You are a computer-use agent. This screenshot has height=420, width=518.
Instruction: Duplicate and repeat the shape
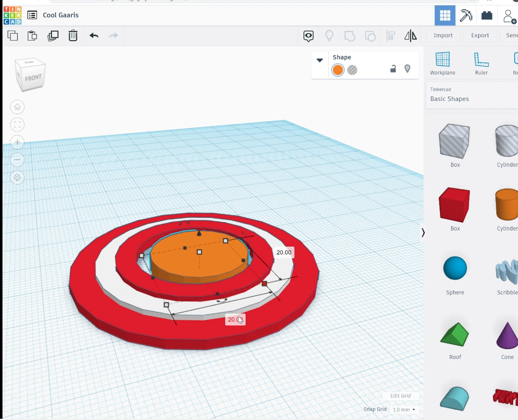coord(53,36)
